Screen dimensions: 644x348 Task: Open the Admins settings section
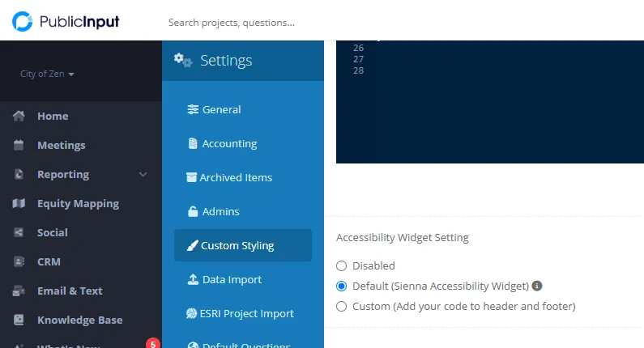(220, 212)
